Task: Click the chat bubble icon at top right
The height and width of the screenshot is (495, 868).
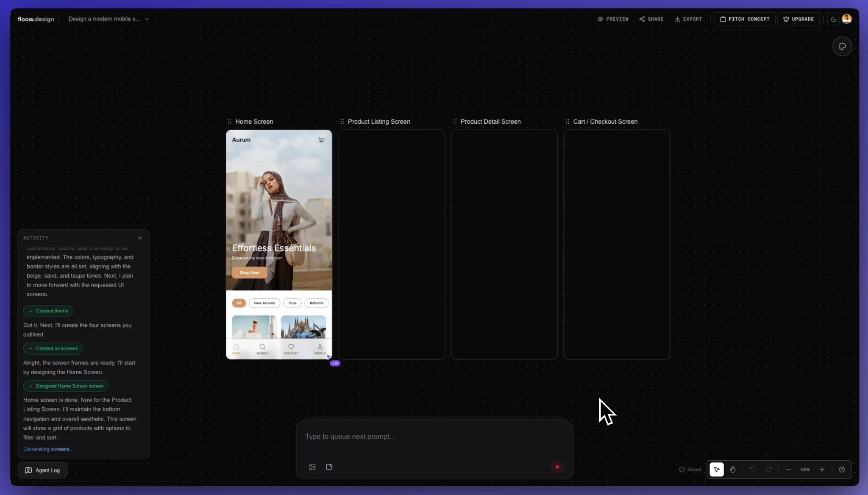Action: [842, 47]
